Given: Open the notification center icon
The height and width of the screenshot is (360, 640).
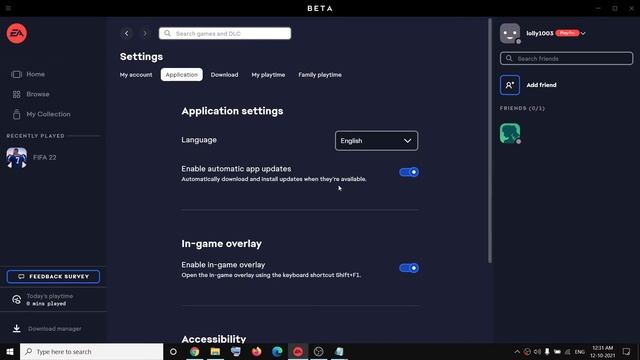Looking at the screenshot, I should click(627, 351).
